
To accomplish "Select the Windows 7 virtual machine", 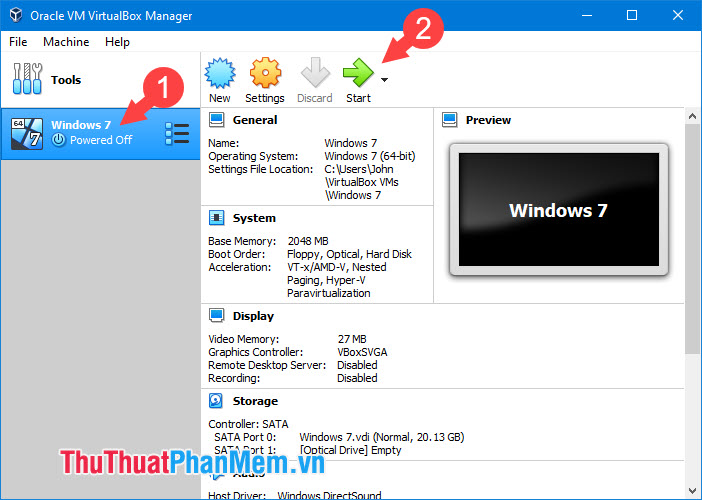I will click(x=100, y=133).
